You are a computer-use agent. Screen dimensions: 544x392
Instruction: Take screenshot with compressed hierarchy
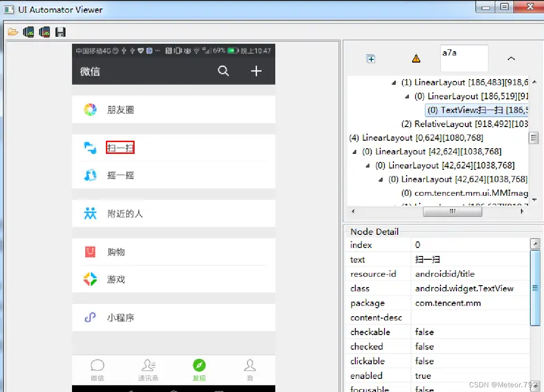pos(44,32)
